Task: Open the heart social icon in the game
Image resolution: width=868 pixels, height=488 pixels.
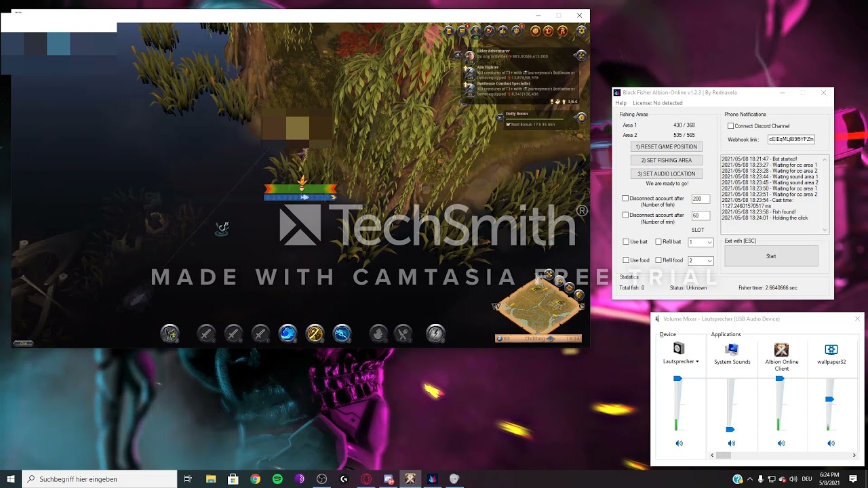Action: (x=490, y=31)
